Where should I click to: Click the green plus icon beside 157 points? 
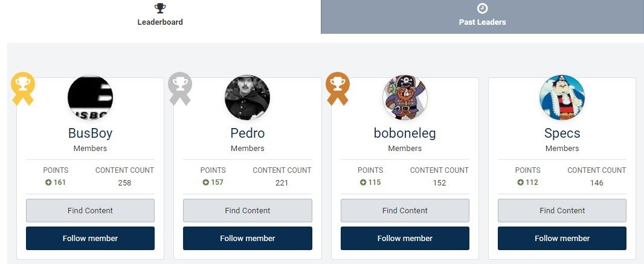point(206,182)
